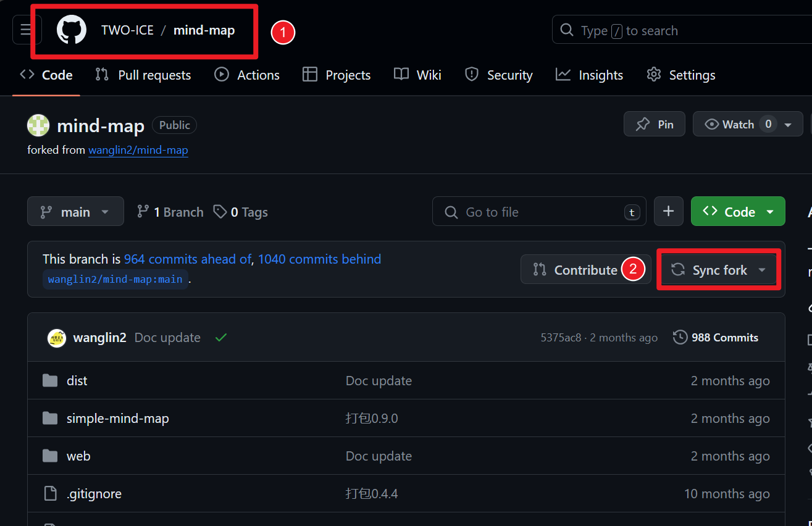812x526 pixels.
Task: Expand the Watch dropdown arrow
Action: [789, 125]
